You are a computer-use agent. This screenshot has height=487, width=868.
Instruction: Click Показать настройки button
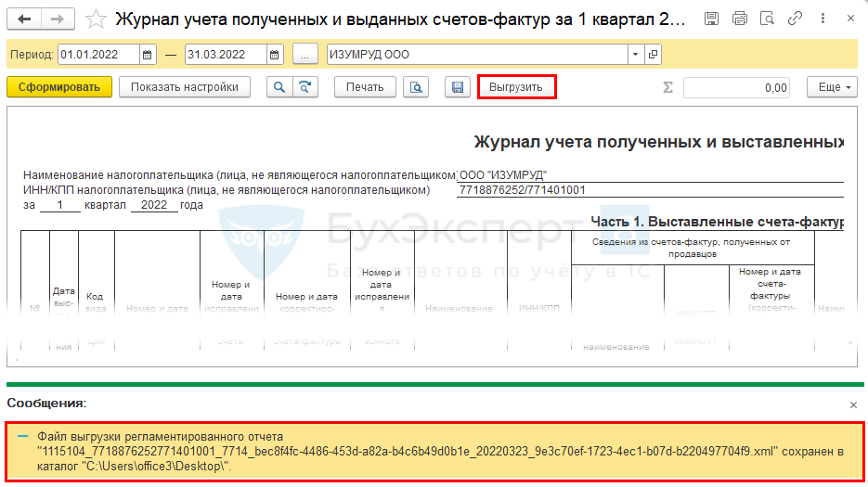(185, 87)
